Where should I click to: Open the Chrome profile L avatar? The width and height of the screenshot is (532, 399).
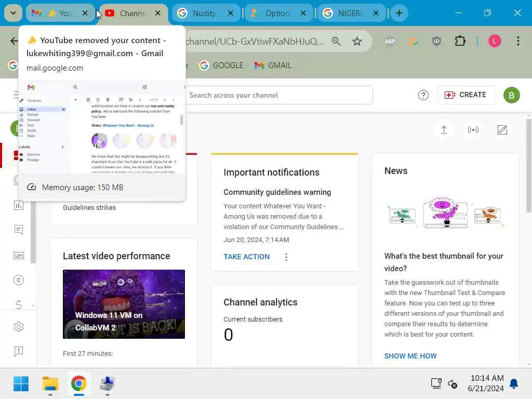coord(495,42)
